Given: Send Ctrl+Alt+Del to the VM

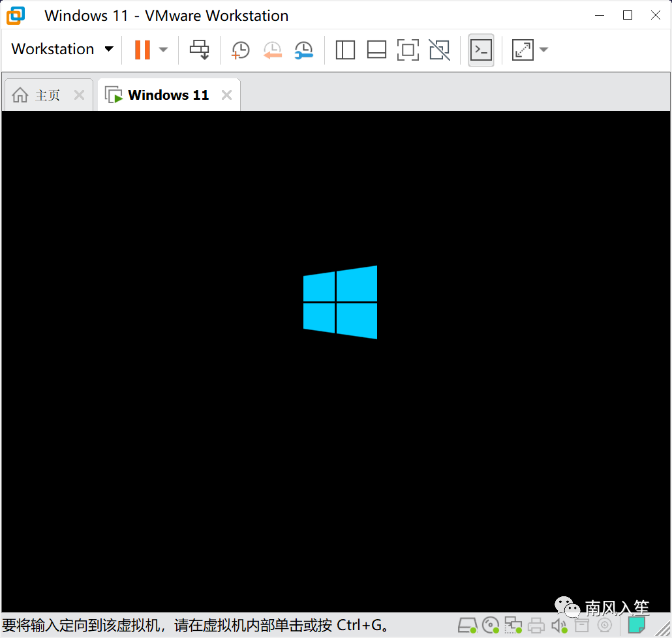Looking at the screenshot, I should [199, 50].
